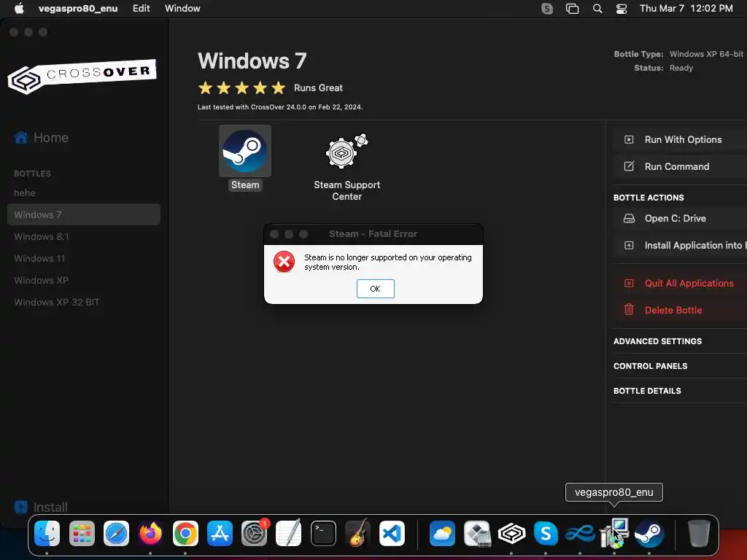Open Steam from the Dock
The image size is (747, 560).
[x=649, y=533]
